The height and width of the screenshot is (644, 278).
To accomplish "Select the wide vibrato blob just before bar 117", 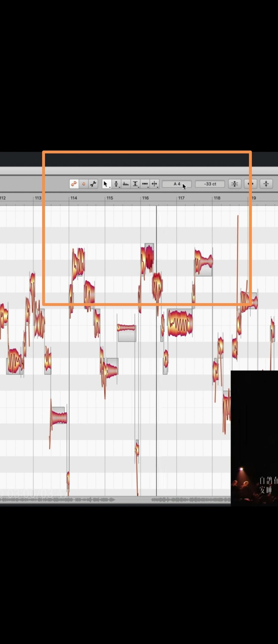I will point(180,323).
